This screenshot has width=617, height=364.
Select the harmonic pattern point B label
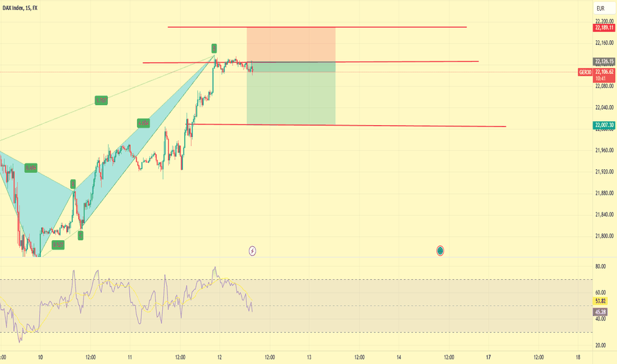pyautogui.click(x=73, y=184)
